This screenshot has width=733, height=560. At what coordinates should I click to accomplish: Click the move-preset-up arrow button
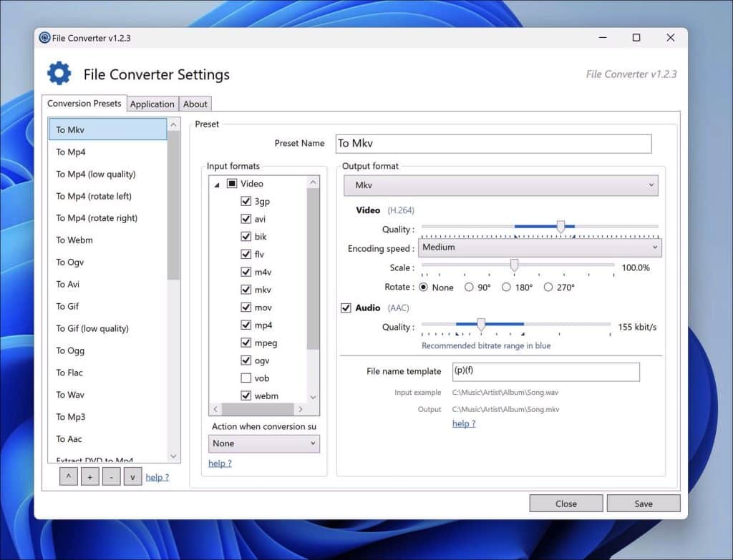pyautogui.click(x=68, y=476)
